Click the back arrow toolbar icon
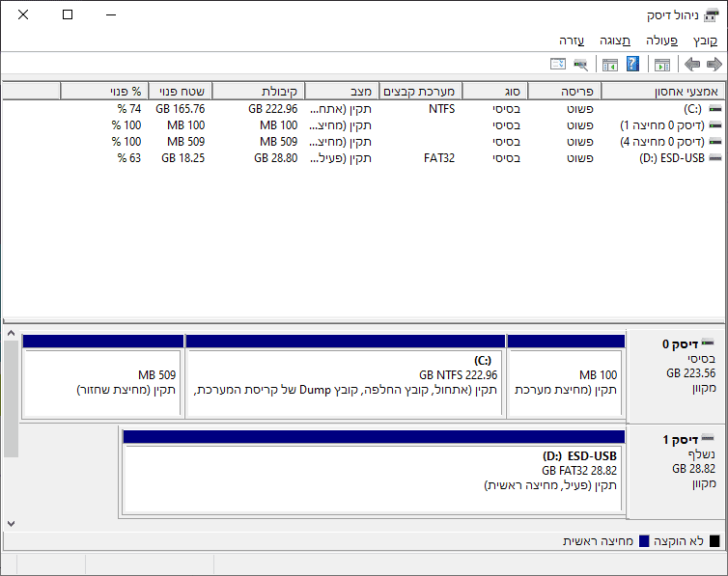Screen dimensions: 728x576 [x=692, y=64]
